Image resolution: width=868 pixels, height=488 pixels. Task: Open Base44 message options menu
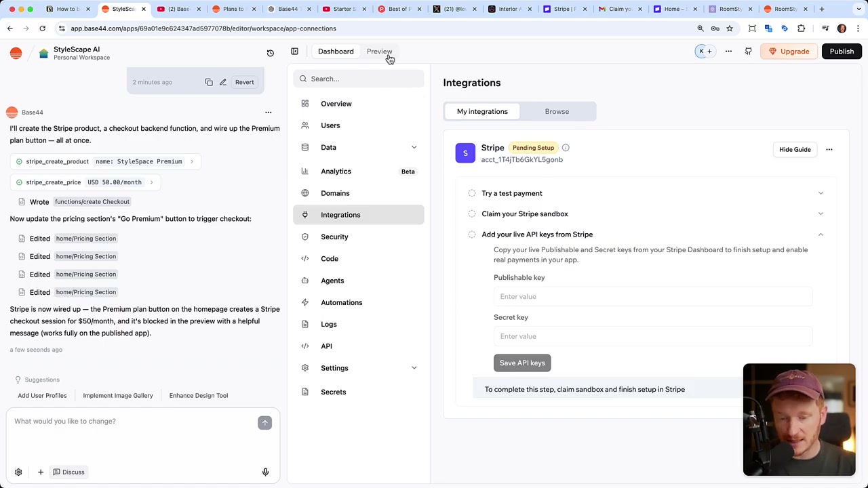(x=268, y=113)
